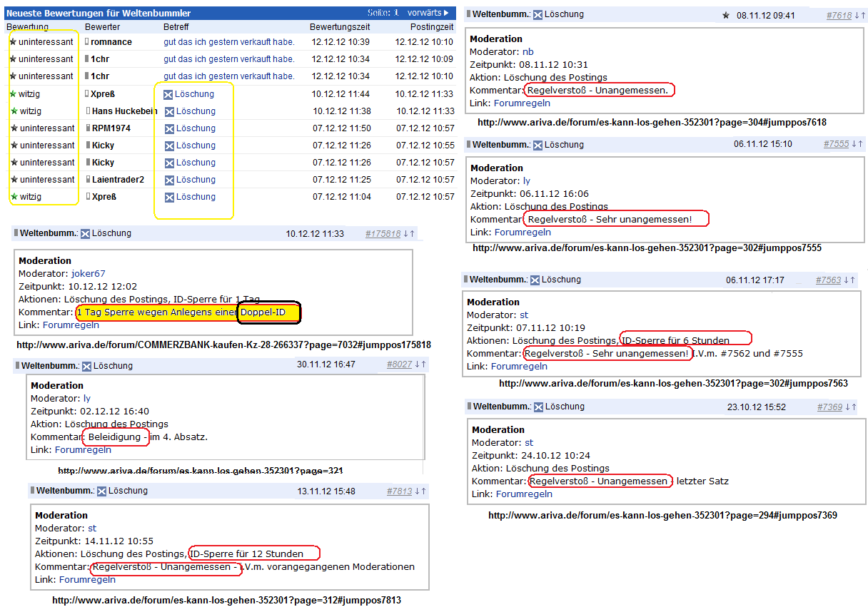The height and width of the screenshot is (607, 868).
Task: Click the deletion X icon in RPM1974's row
Action: (169, 128)
